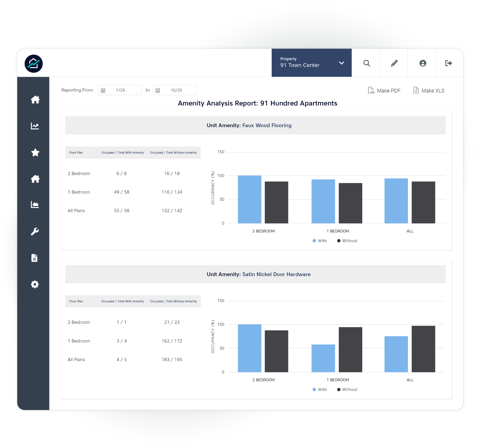Toggle the Without legend in Faux Wood chart
This screenshot has height=448, width=479.
pos(347,241)
